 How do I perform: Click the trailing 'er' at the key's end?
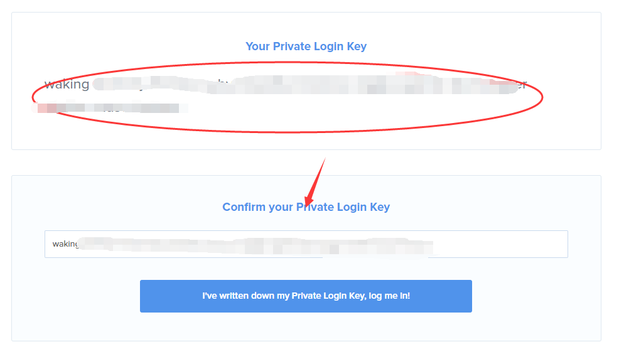520,85
